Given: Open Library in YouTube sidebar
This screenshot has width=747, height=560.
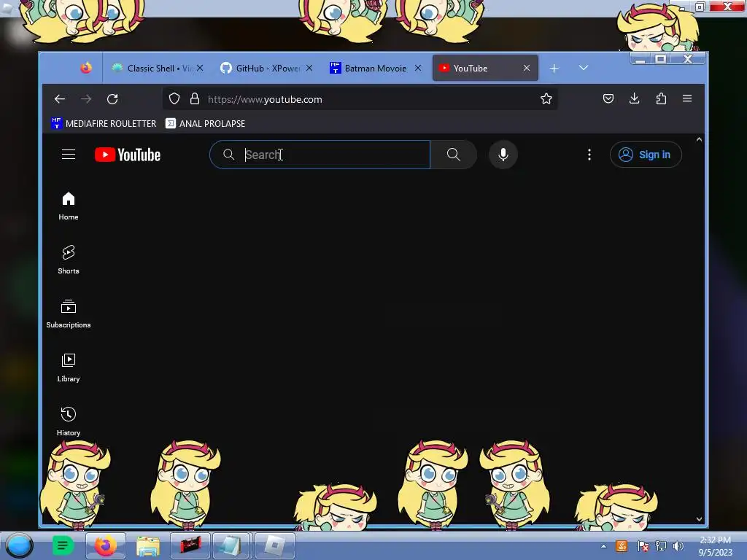Looking at the screenshot, I should tap(69, 367).
